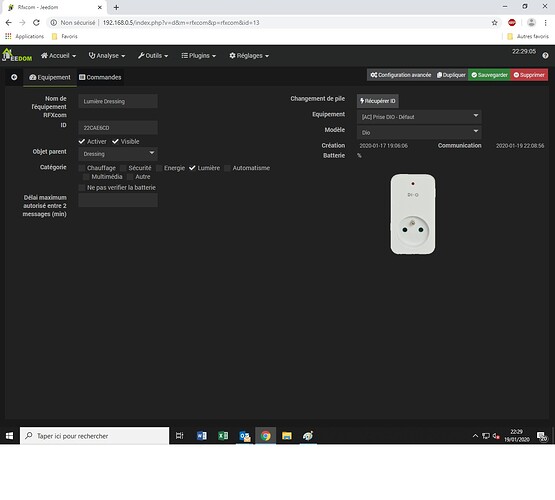This screenshot has width=555, height=500.
Task: Open the Modèle Dio dropdown
Action: [x=419, y=132]
